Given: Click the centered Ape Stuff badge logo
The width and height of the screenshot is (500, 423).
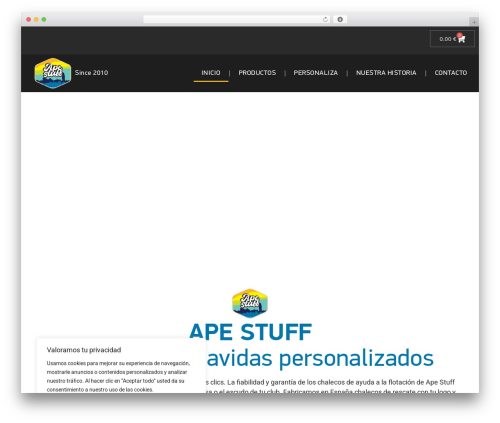Looking at the screenshot, I should click(250, 303).
